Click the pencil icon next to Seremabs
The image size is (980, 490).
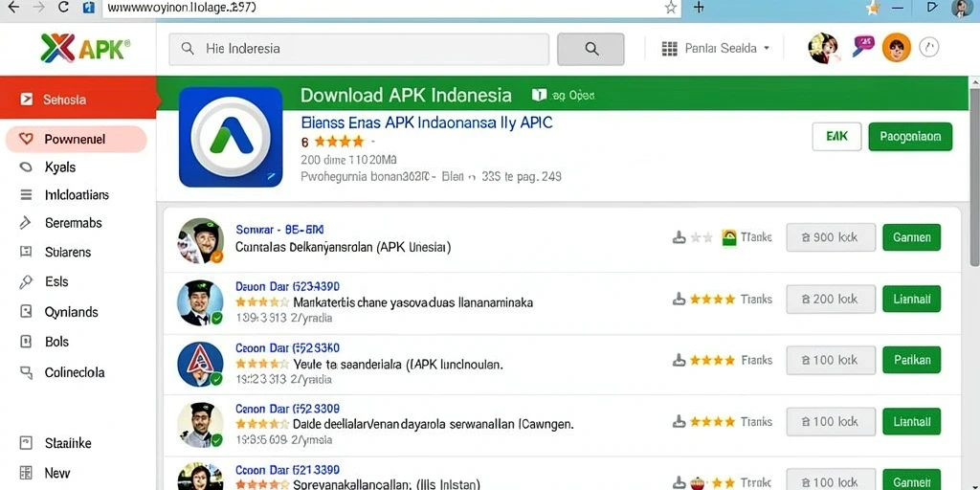[26, 223]
